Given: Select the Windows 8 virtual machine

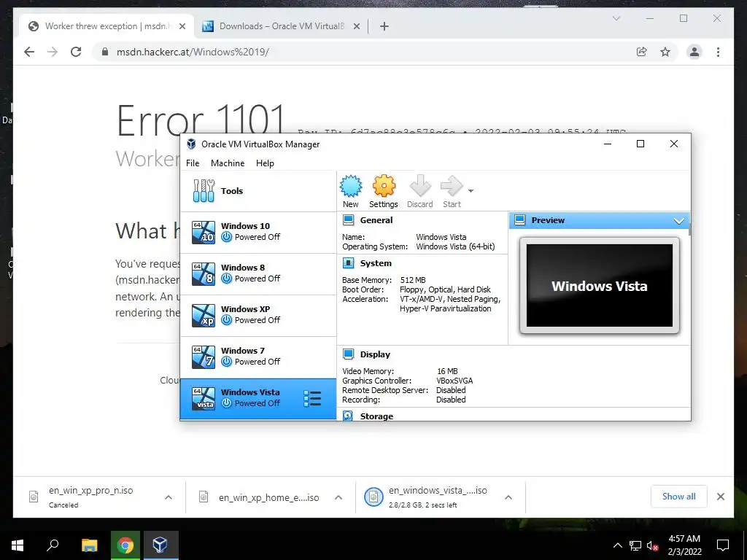Looking at the screenshot, I should click(258, 274).
